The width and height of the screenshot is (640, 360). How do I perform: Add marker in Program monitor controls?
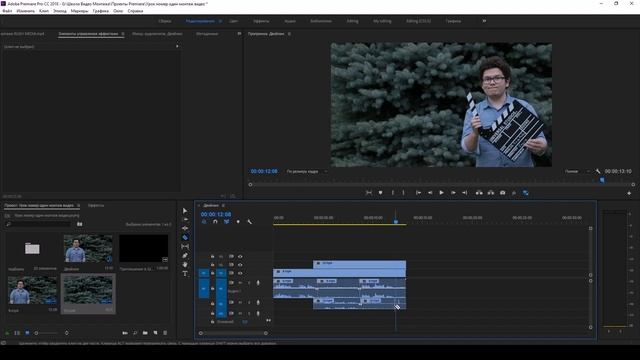coord(380,193)
